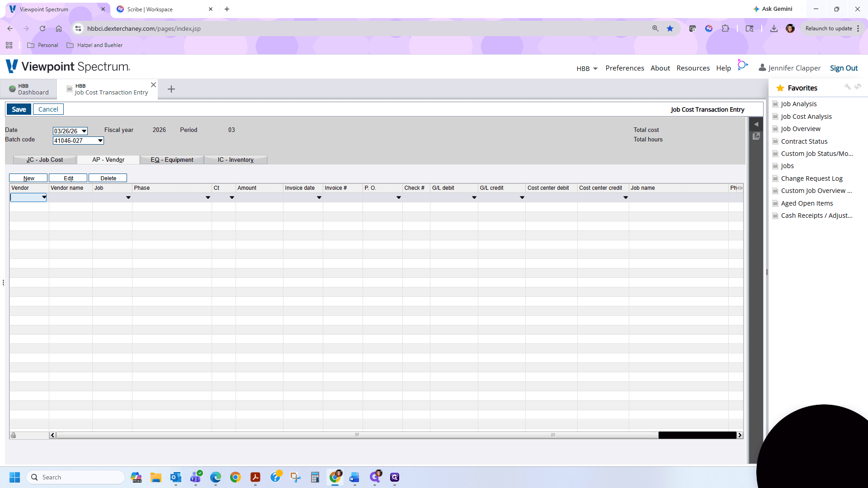
Task: Open Job Cost Analysis favorite
Action: click(806, 117)
